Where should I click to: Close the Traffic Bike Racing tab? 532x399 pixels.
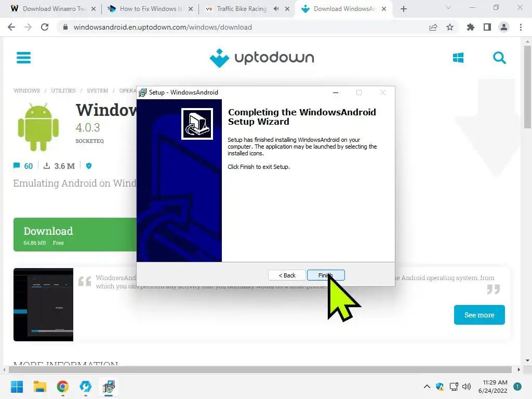pos(287,9)
